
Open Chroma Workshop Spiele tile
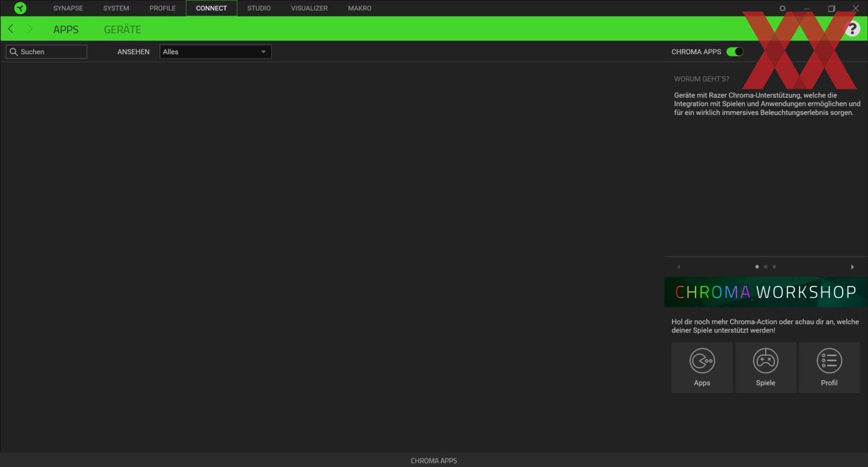765,367
